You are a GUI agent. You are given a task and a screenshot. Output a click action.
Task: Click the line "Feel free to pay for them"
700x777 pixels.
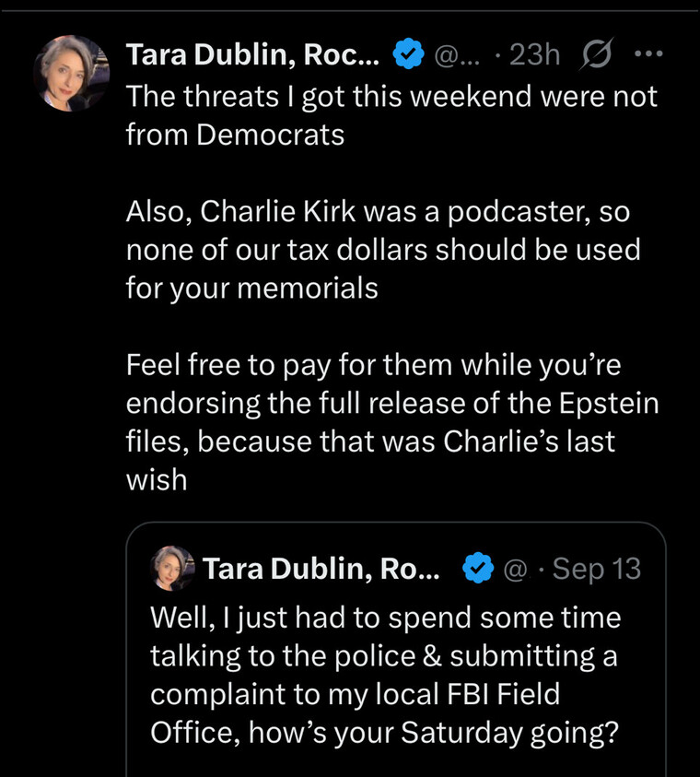tap(373, 365)
